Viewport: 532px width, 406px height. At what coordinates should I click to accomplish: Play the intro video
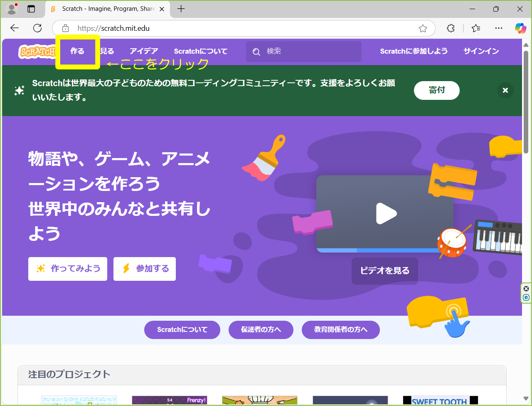click(x=386, y=213)
